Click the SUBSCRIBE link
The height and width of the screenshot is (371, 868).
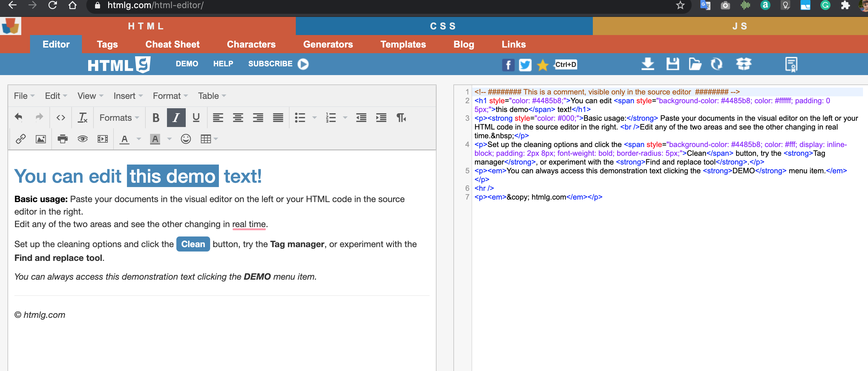(270, 64)
